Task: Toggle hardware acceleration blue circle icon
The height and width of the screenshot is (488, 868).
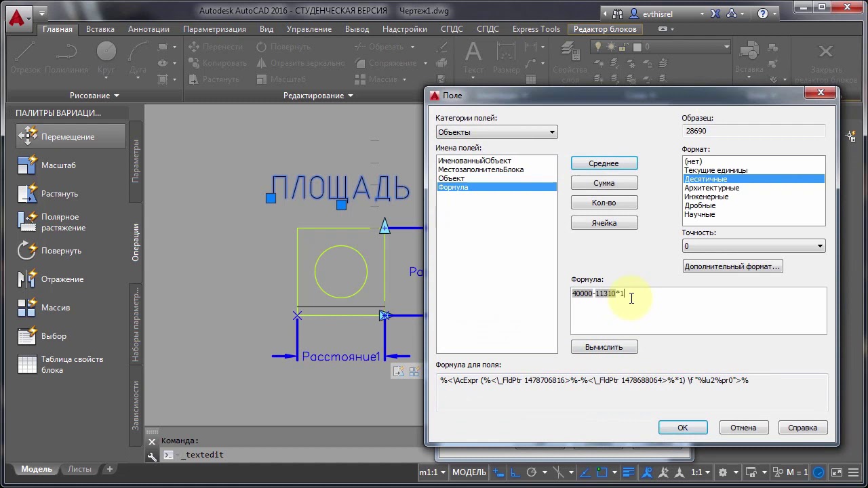Action: click(x=819, y=472)
